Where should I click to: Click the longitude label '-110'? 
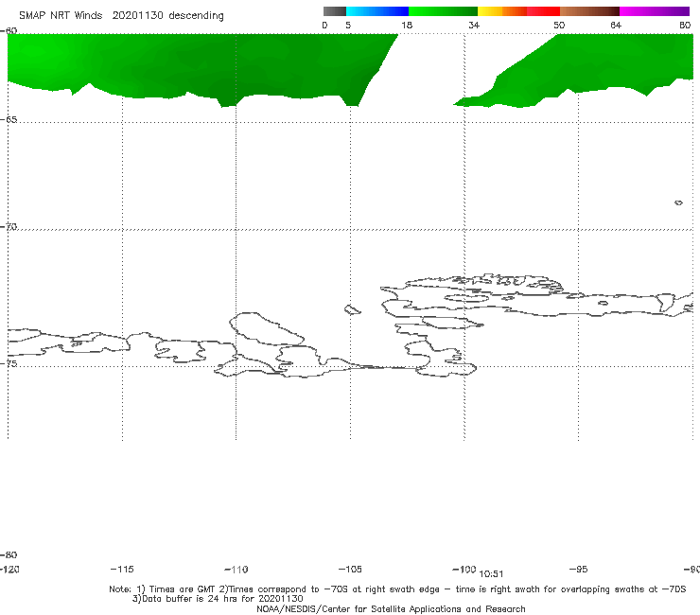point(236,570)
